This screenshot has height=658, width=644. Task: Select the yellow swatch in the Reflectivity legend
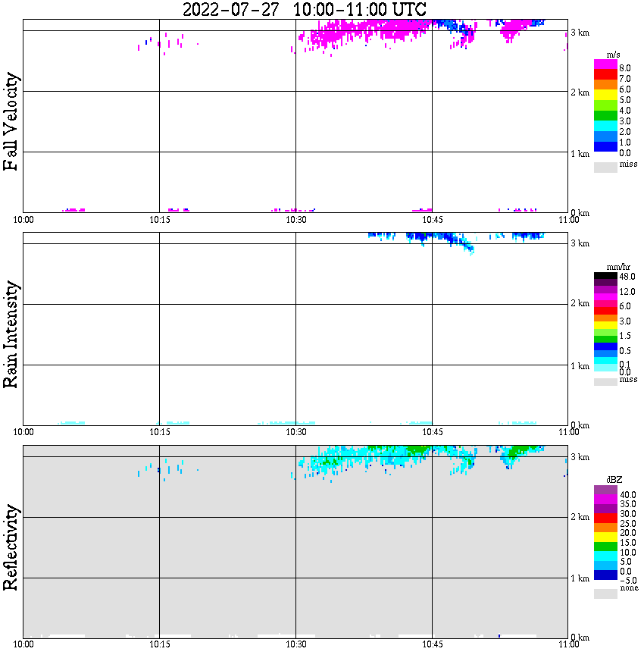pyautogui.click(x=605, y=537)
